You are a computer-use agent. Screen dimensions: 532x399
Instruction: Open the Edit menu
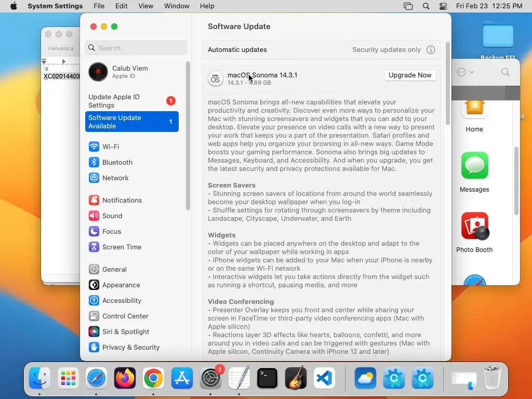[x=121, y=6]
